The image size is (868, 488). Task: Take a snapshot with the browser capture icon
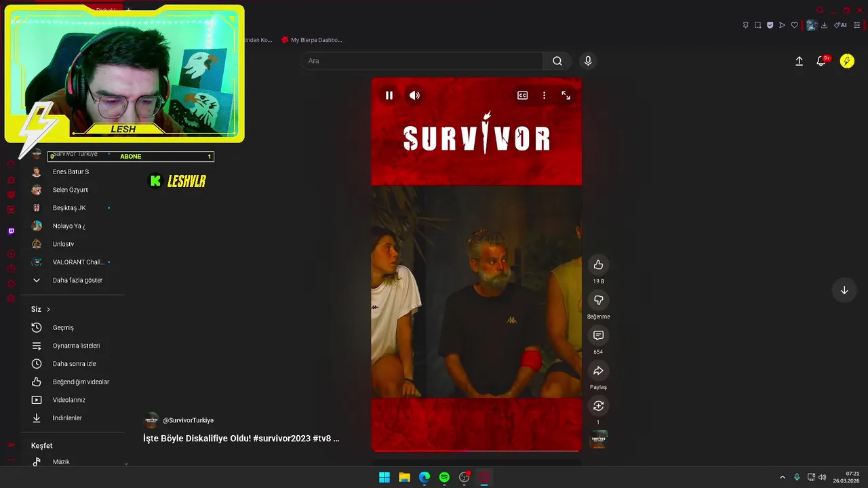tap(757, 25)
